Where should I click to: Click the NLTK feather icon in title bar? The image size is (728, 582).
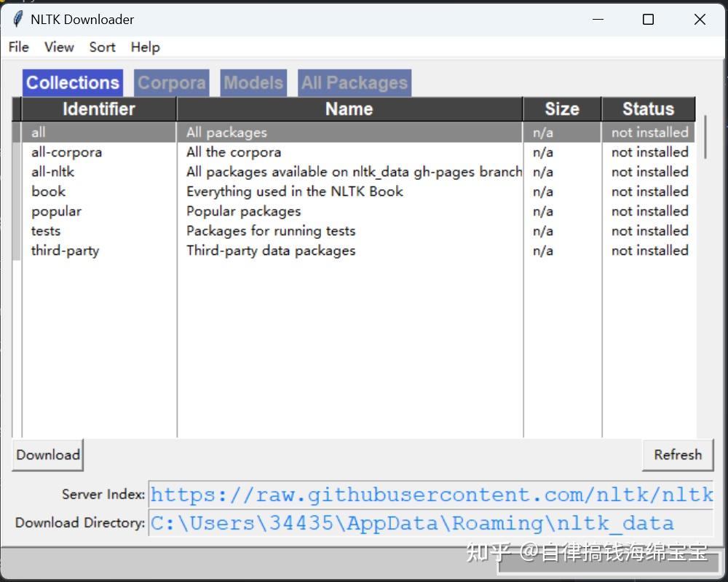pos(17,20)
